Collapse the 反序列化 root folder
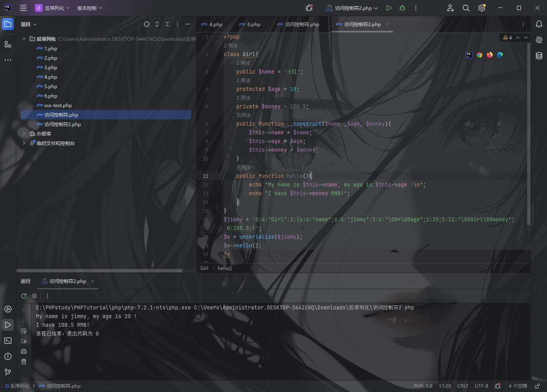547x392 pixels. (24, 39)
